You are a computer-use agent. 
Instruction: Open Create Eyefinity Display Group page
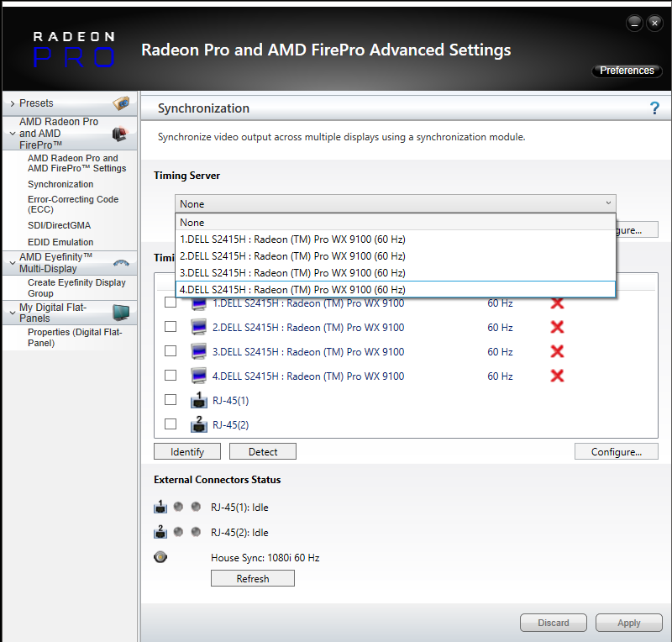[x=76, y=287]
